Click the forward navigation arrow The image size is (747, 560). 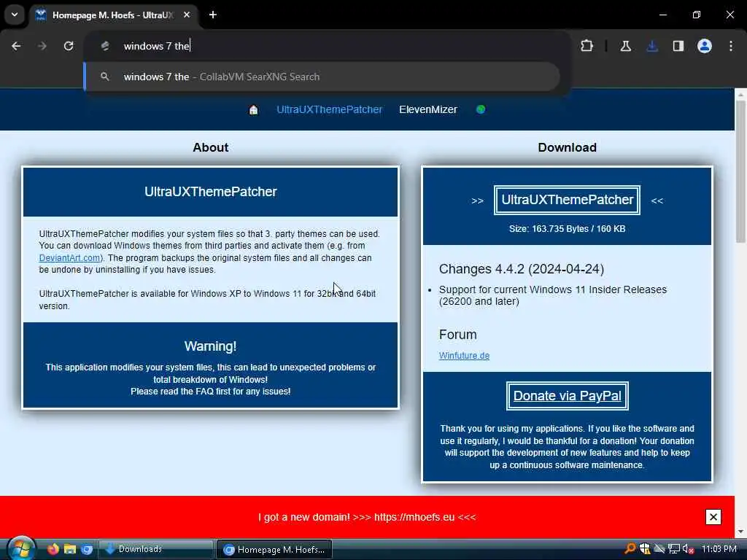pyautogui.click(x=42, y=46)
